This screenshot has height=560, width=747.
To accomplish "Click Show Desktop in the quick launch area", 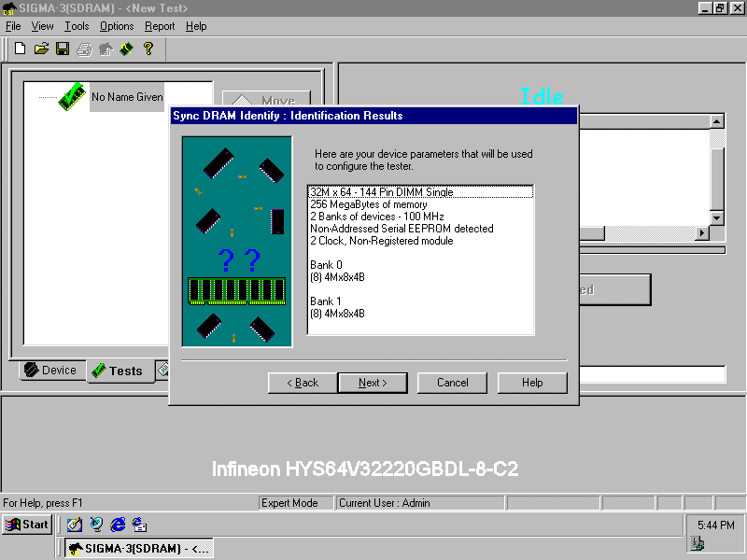I will [x=76, y=525].
